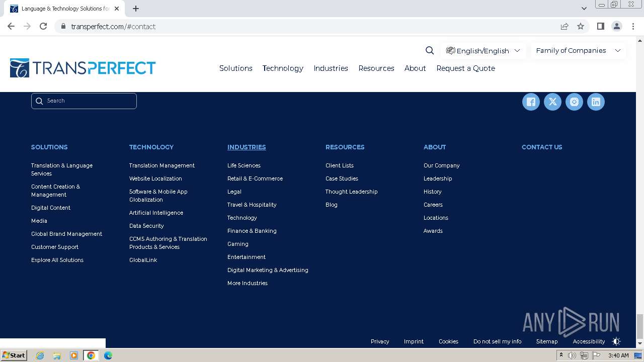The width and height of the screenshot is (644, 362).
Task: Open the Sitemap footer link
Action: pyautogui.click(x=547, y=341)
